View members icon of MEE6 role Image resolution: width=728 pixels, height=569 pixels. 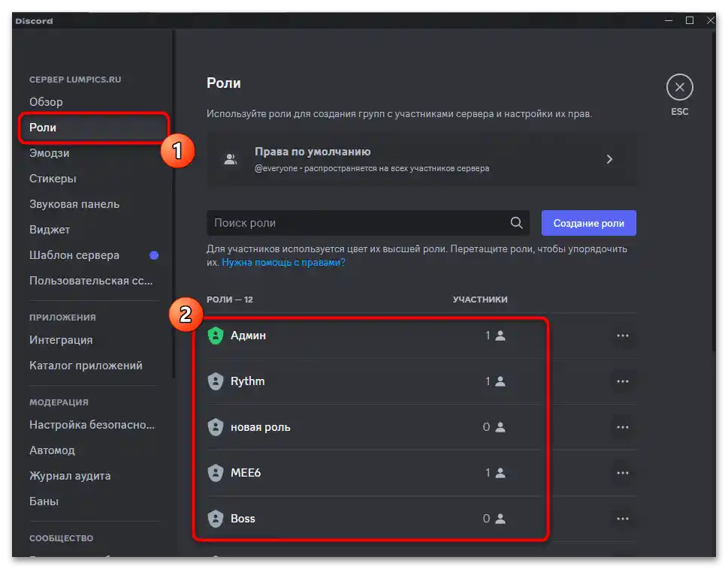(500, 473)
